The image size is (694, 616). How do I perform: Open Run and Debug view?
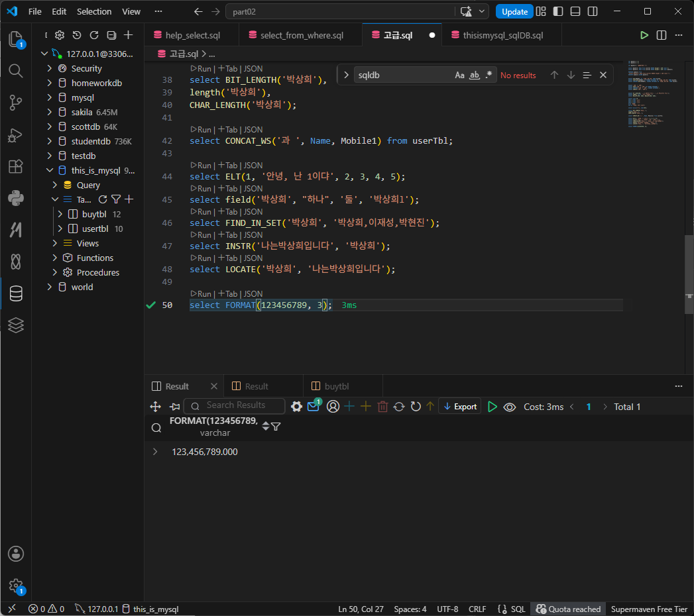[x=16, y=135]
